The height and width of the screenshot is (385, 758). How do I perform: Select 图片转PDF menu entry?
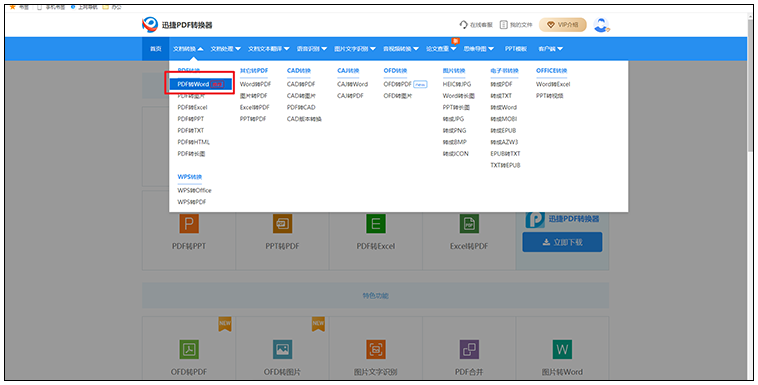(x=253, y=96)
